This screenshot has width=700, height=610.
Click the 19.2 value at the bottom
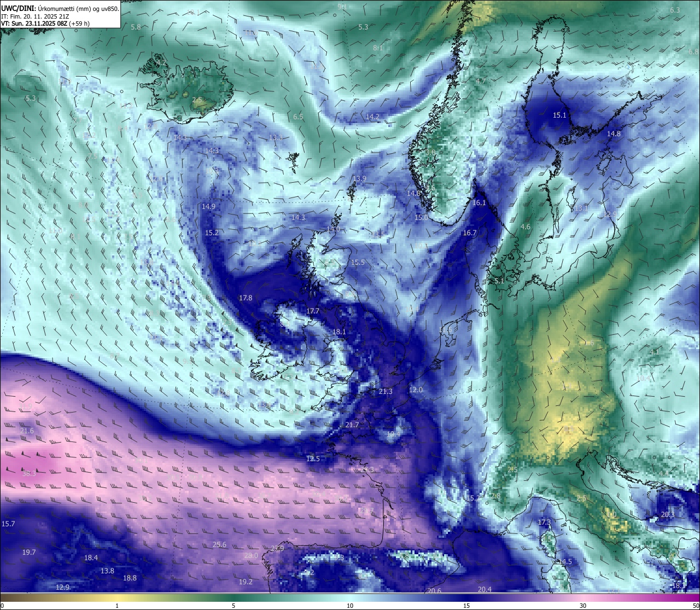point(246,582)
